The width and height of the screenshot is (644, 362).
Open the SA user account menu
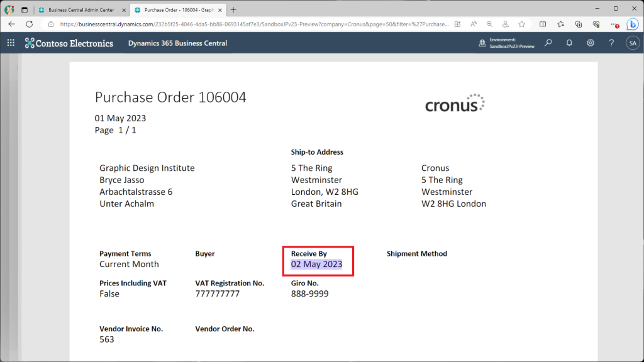633,43
